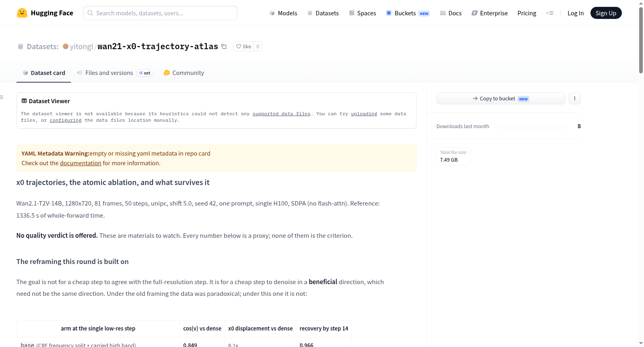Open the yitongl profile link
This screenshot has height=347, width=644.
tap(81, 46)
